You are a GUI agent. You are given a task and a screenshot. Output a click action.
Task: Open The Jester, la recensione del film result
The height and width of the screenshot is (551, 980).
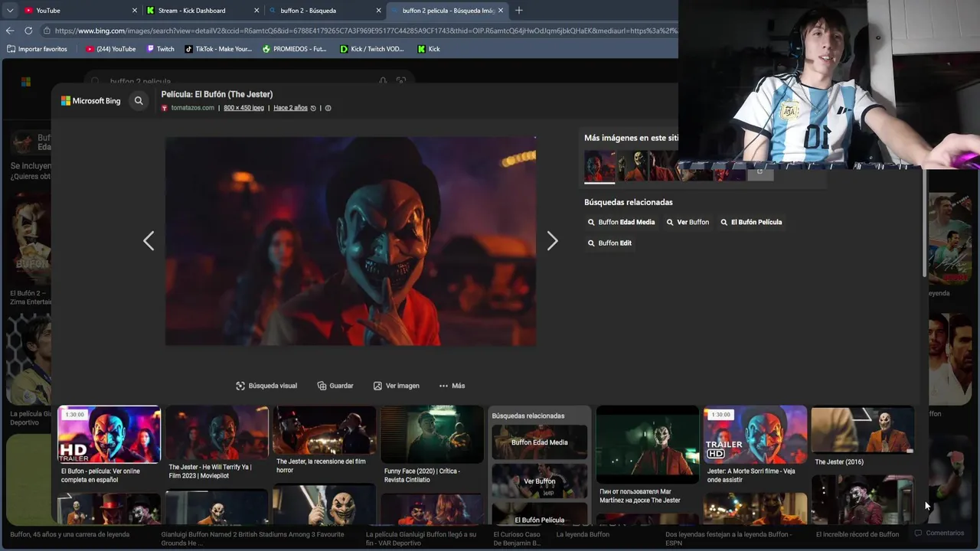(325, 430)
